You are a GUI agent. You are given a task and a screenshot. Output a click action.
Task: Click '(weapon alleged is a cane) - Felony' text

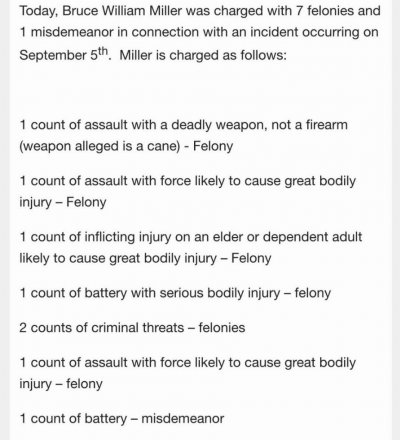click(x=126, y=146)
